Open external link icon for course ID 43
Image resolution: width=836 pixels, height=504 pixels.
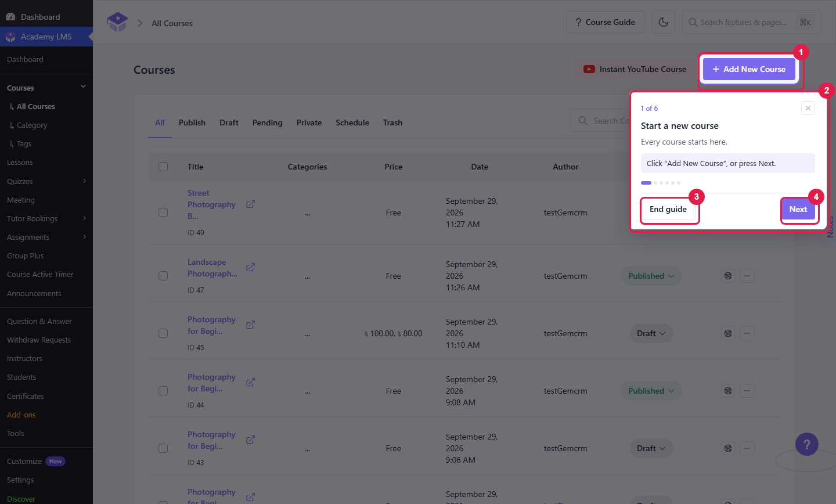250,440
